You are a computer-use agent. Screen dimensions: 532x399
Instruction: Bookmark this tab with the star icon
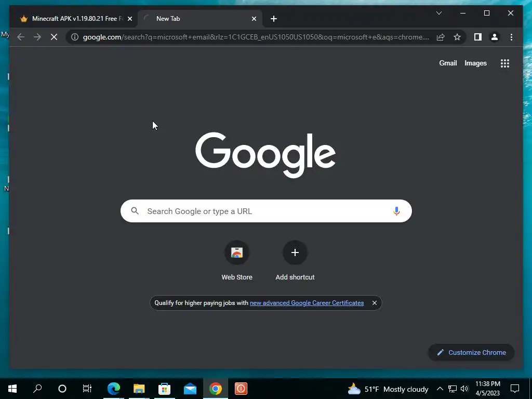[x=457, y=37]
